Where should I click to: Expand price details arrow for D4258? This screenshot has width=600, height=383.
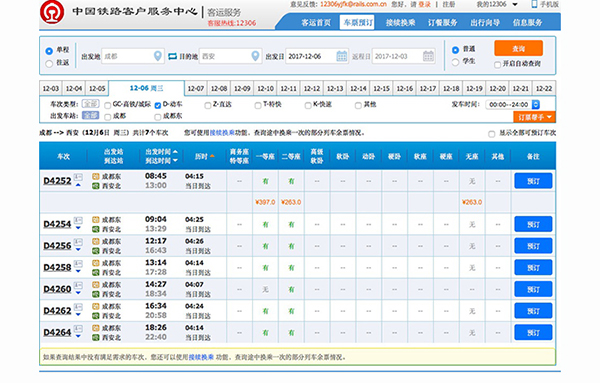(78, 271)
